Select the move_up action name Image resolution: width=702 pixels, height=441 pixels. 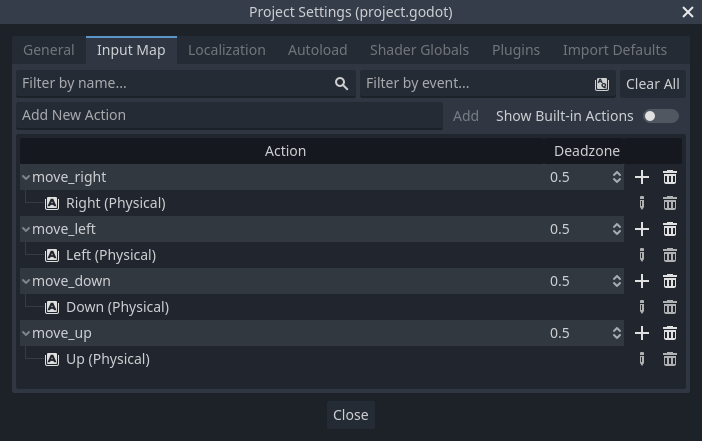62,334
